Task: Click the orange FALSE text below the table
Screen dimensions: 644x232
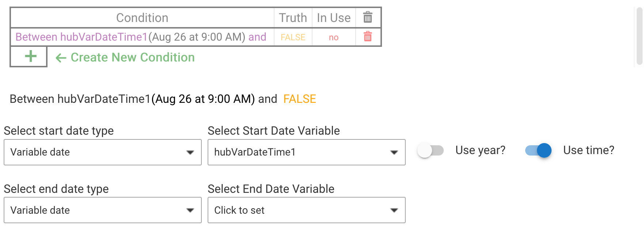Action: tap(299, 99)
